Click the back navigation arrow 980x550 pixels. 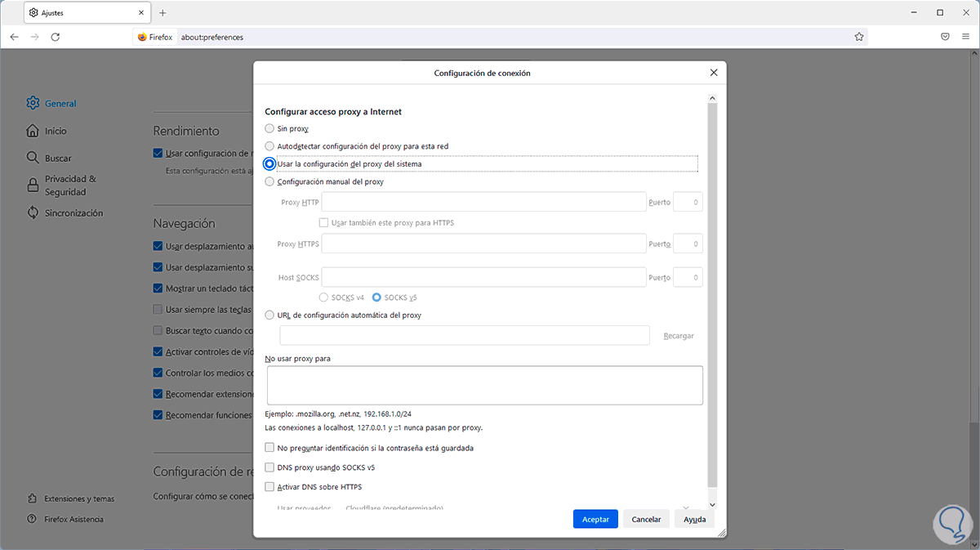[x=15, y=37]
